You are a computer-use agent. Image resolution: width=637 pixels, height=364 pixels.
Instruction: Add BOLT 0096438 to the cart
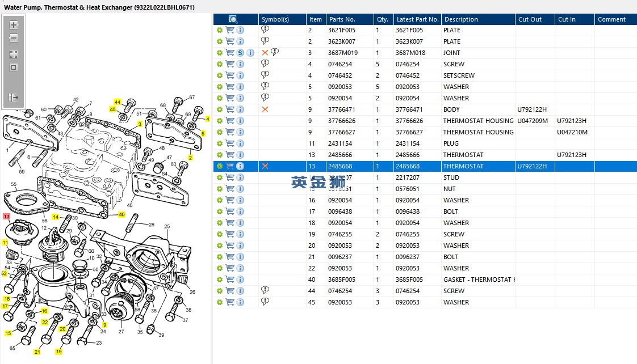click(230, 211)
